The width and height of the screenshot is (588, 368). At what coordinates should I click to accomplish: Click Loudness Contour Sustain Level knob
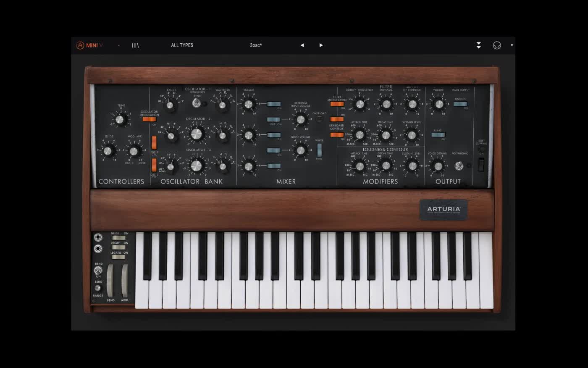pos(412,166)
